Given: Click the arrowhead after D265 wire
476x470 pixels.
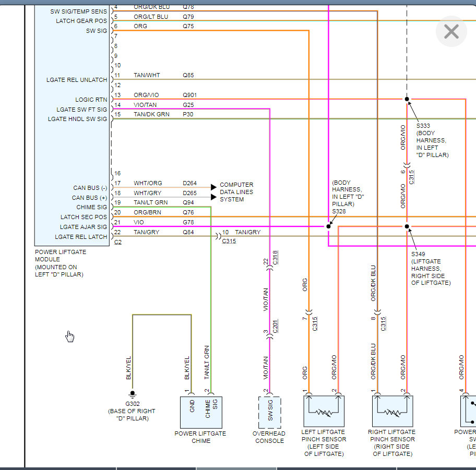Looking at the screenshot, I should click(213, 197).
